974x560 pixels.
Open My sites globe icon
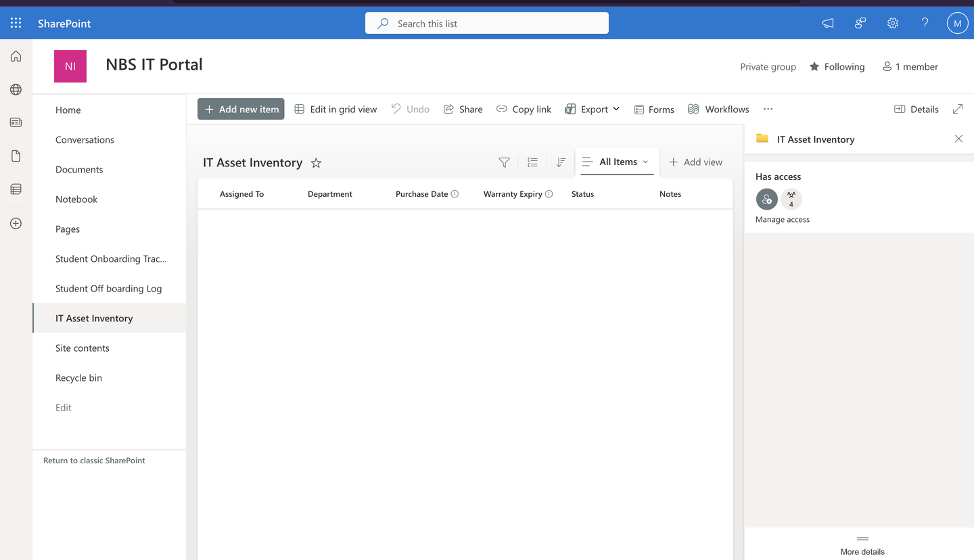(16, 89)
